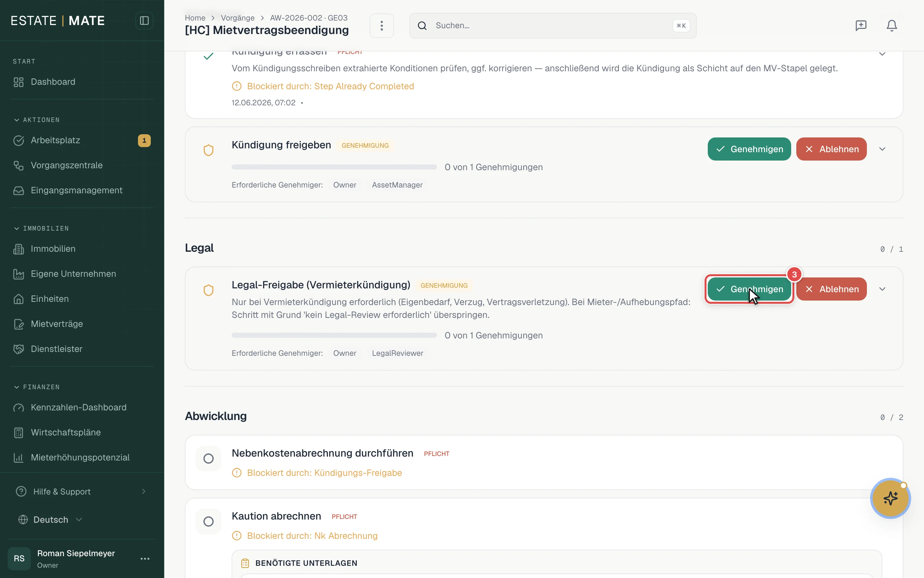Click the Blockiert durch: Step Already Completed notice
This screenshot has width=924, height=578.
(x=323, y=86)
